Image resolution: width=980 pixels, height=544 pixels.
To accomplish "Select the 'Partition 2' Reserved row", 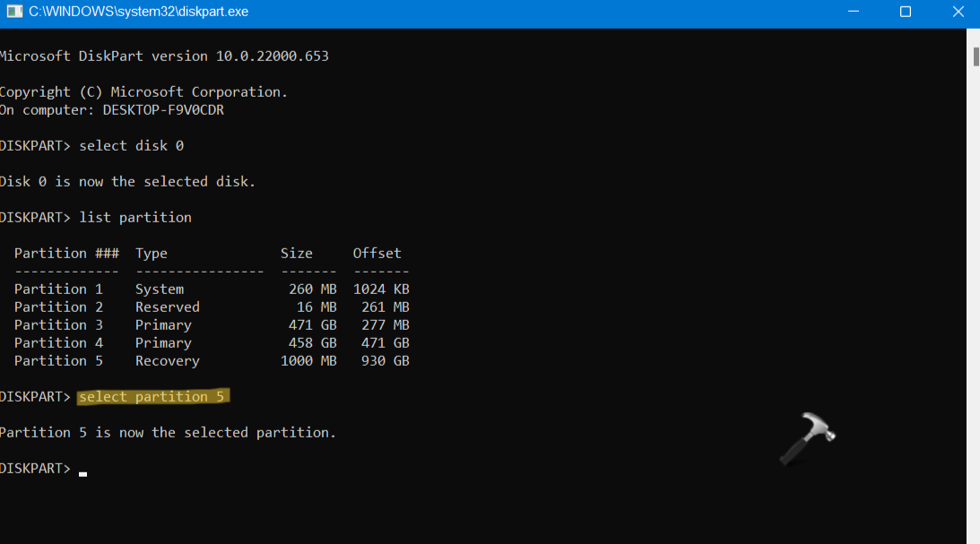I will tap(212, 307).
